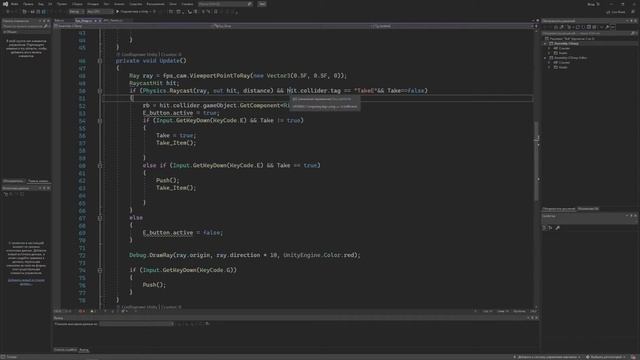
Task: Switch to the Вывод tab at bottom
Action: point(84,350)
